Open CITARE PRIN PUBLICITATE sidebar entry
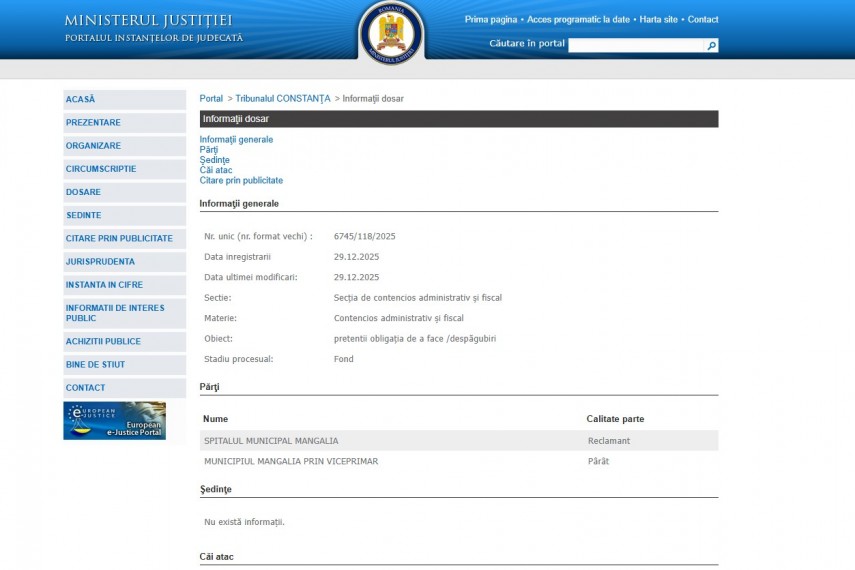Image resolution: width=855 pixels, height=570 pixels. click(119, 239)
